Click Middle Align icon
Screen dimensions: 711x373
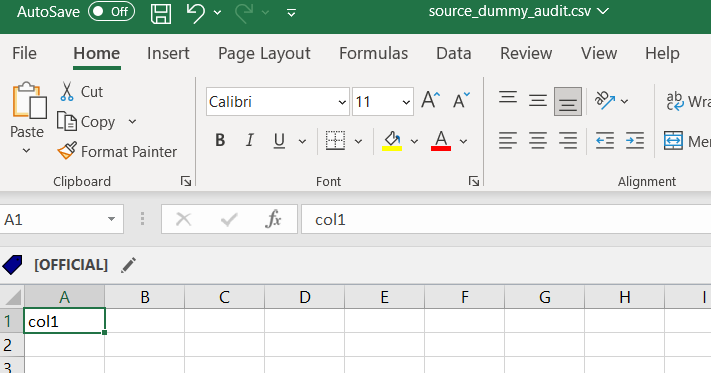538,101
